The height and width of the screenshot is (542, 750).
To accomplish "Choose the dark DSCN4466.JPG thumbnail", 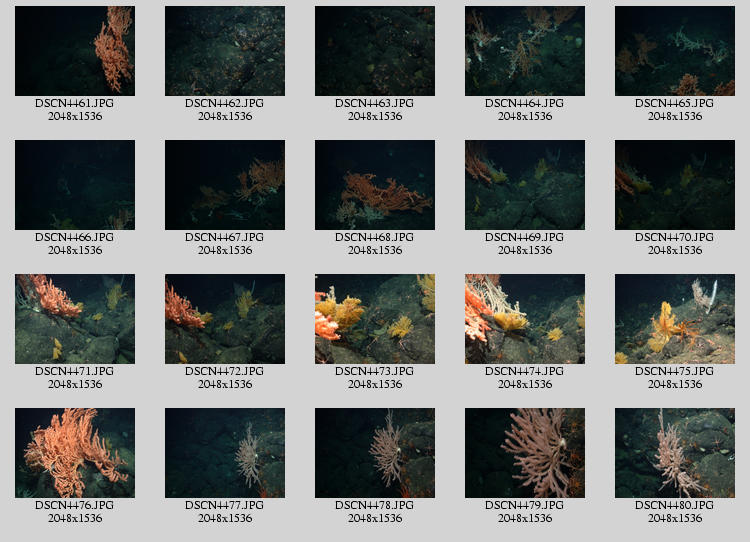I will click(x=75, y=185).
